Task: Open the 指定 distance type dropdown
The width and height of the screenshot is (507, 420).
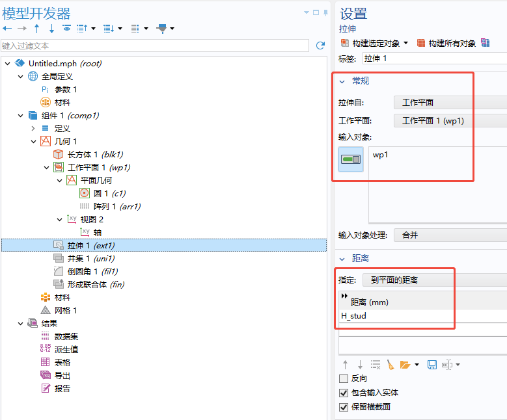Action: pyautogui.click(x=434, y=280)
